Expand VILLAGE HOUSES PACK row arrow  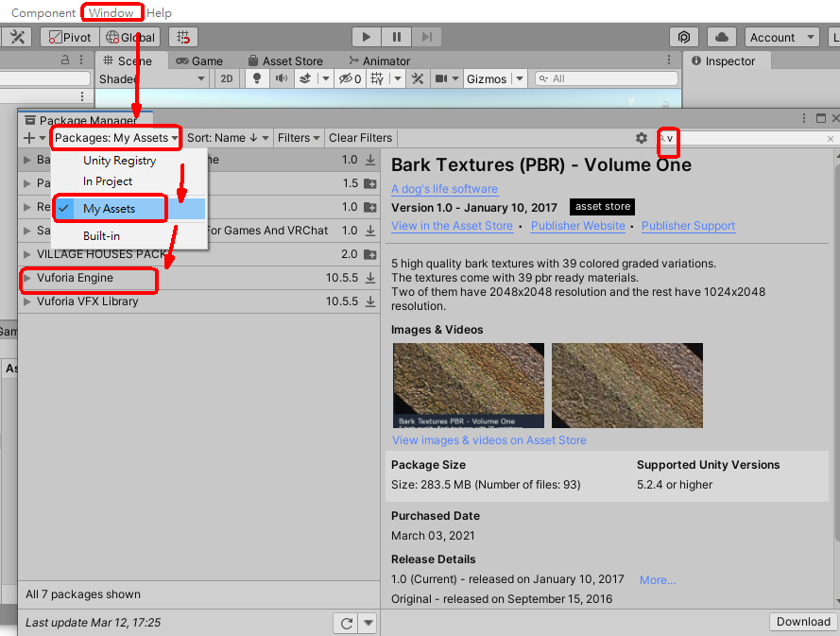27,254
